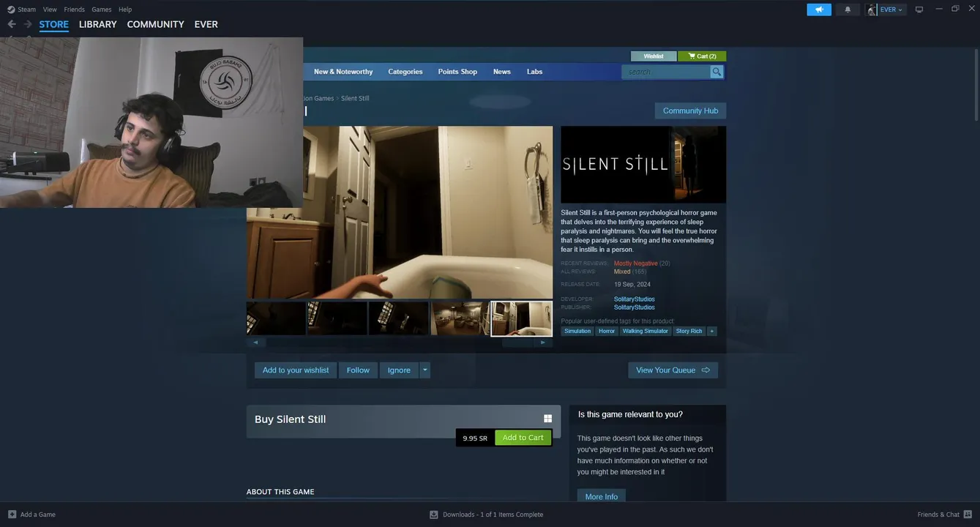Select the fourth screenshot thumbnail
This screenshot has width=980, height=527.
pos(460,318)
